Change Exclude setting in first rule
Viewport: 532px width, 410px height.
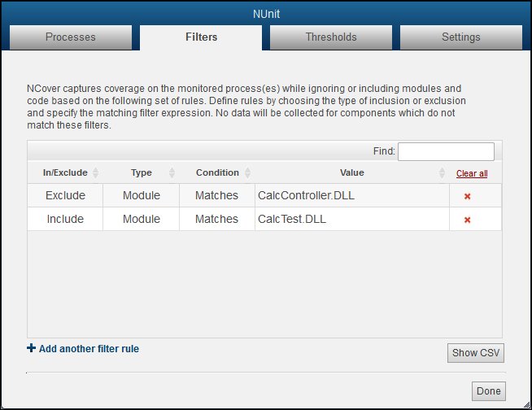pos(65,196)
